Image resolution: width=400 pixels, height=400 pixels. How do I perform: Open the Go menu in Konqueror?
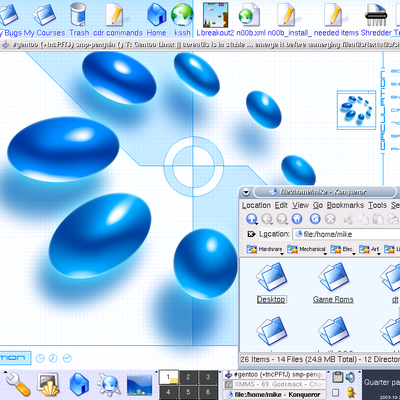[x=318, y=205]
